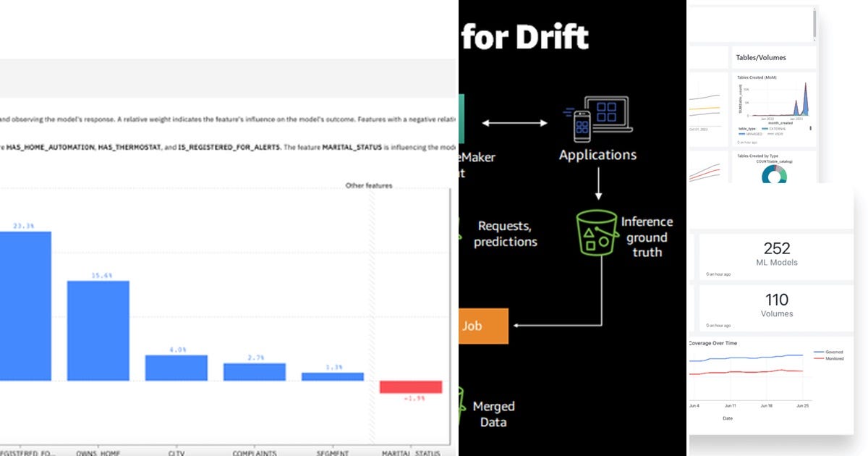868x456 pixels.
Task: Open the 110 Volumes tile
Action: coord(776,307)
